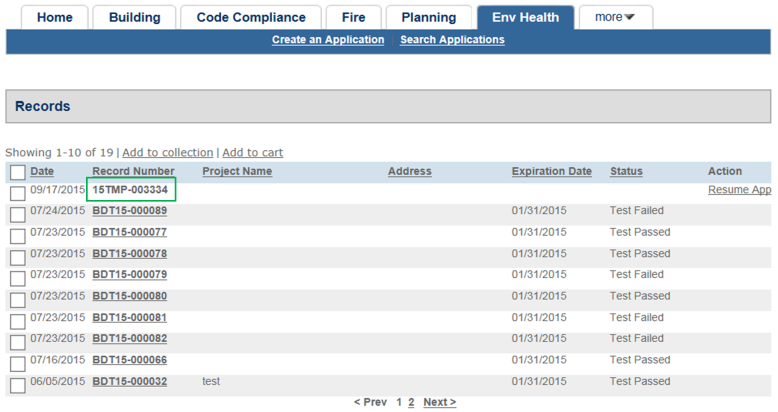Open the more tabs dropdown
The height and width of the screenshot is (412, 778).
pos(615,17)
